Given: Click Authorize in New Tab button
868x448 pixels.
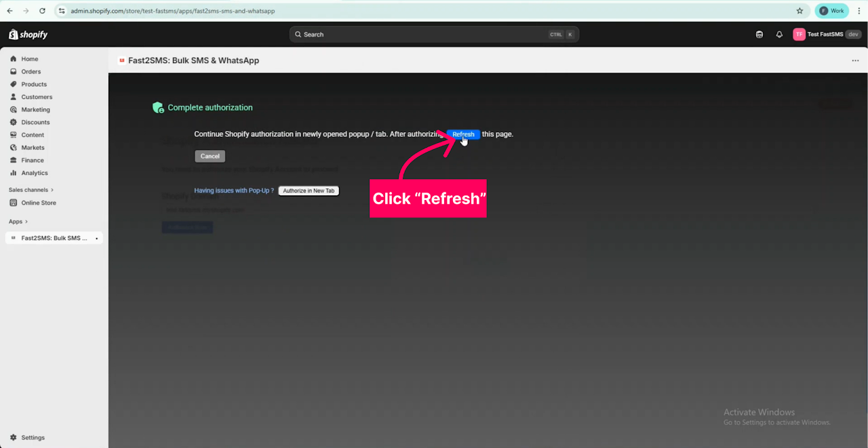Looking at the screenshot, I should click(x=309, y=191).
